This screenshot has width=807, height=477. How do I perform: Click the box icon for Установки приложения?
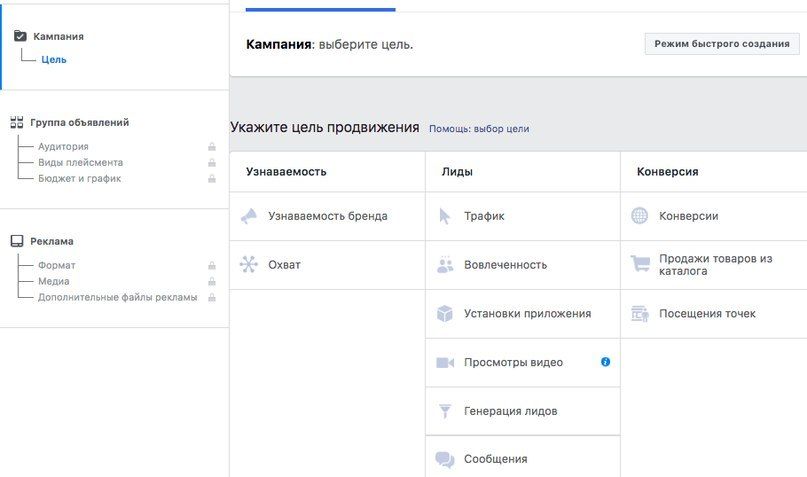click(x=445, y=313)
